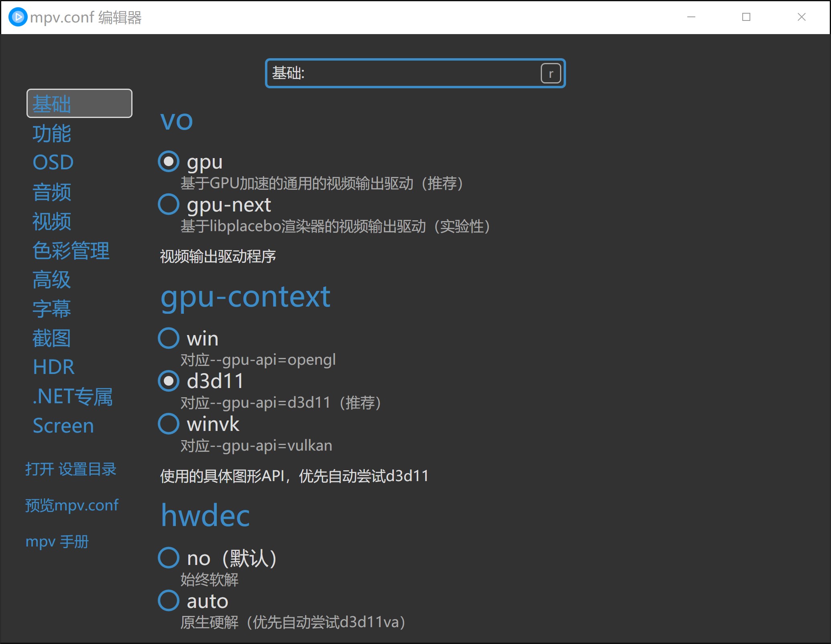Open the 预览mpv.conf link
831x644 pixels.
pyautogui.click(x=72, y=505)
